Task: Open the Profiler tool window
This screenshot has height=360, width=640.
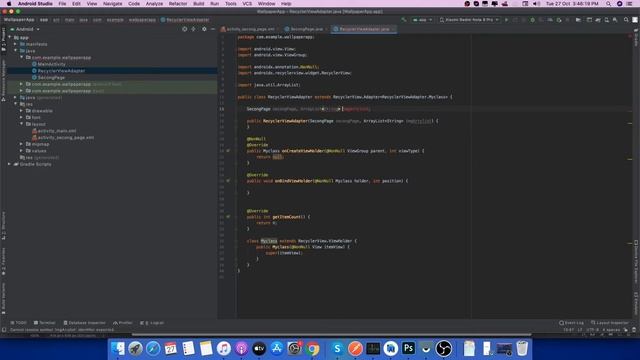Action: pos(123,323)
